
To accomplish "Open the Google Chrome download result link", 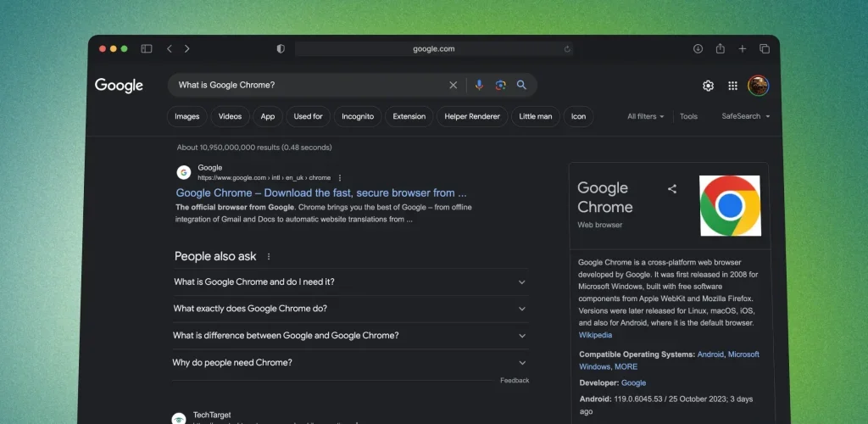I will [321, 192].
